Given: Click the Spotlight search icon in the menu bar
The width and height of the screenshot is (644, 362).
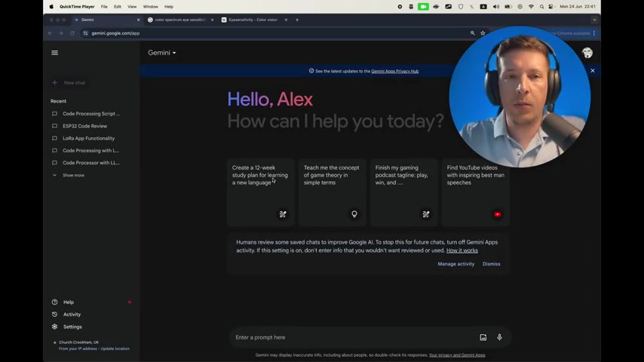Looking at the screenshot, I should (x=541, y=7).
